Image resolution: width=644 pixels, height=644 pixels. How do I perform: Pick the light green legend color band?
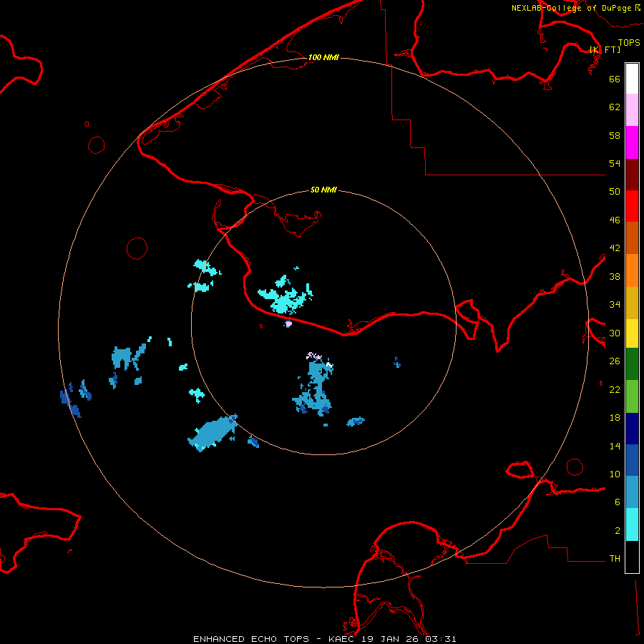632,396
